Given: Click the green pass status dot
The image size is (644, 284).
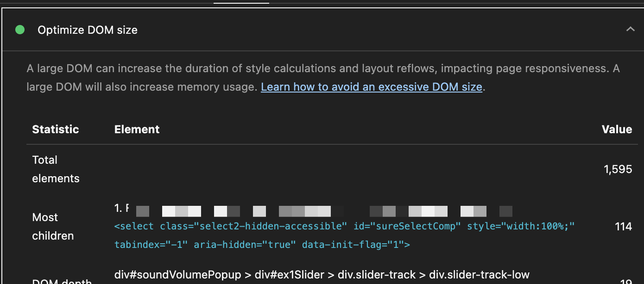Looking at the screenshot, I should click(x=20, y=30).
